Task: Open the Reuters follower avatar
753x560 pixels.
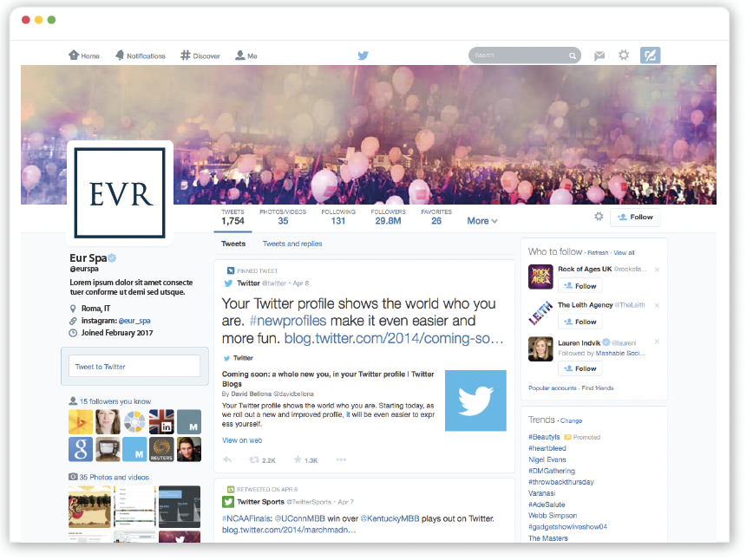Action: pos(161,449)
